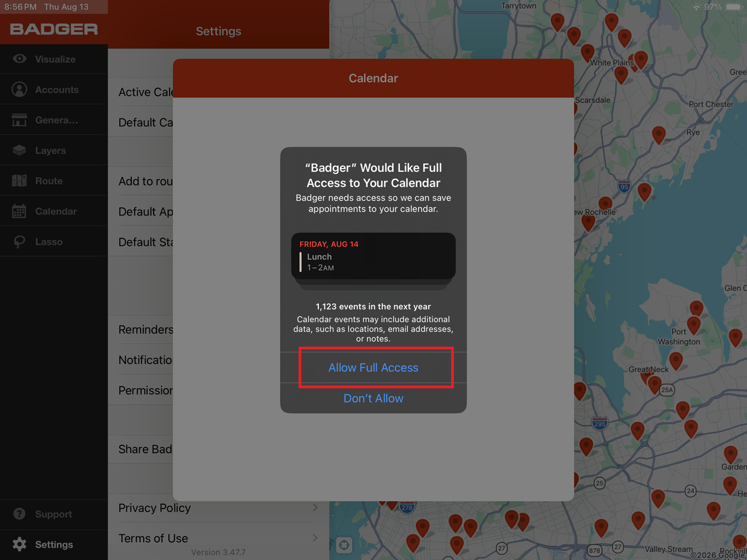This screenshot has width=747, height=560.
Task: Open Support via the question mark icon
Action: pos(20,514)
